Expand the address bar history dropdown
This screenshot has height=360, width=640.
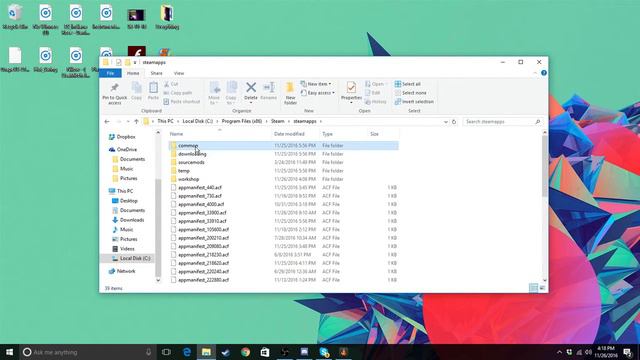[446, 122]
